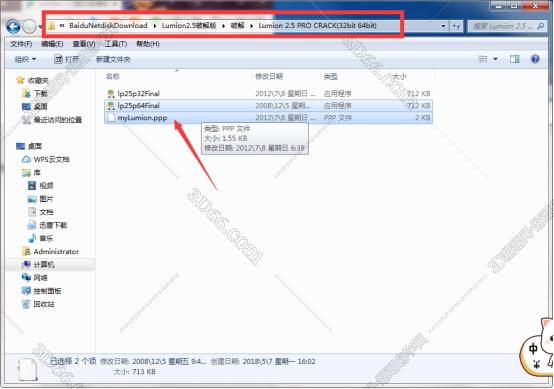Open 最近访问的位置 in the sidebar

coord(58,120)
